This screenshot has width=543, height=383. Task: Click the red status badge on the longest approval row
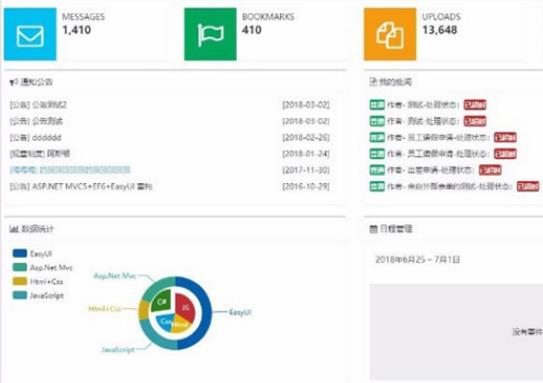528,186
